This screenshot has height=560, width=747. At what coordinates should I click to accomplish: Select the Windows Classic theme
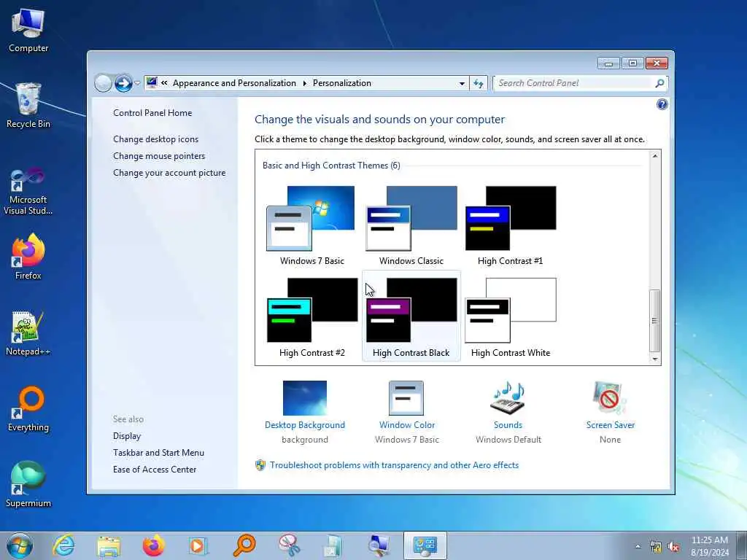[411, 225]
